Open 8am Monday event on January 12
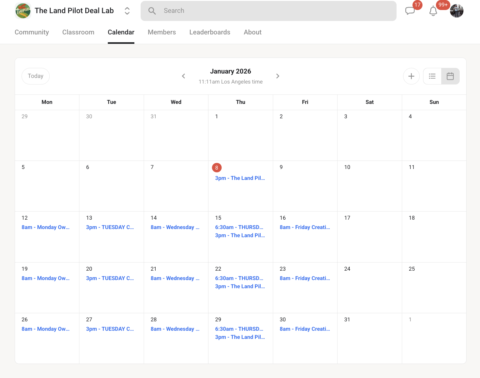 point(46,227)
